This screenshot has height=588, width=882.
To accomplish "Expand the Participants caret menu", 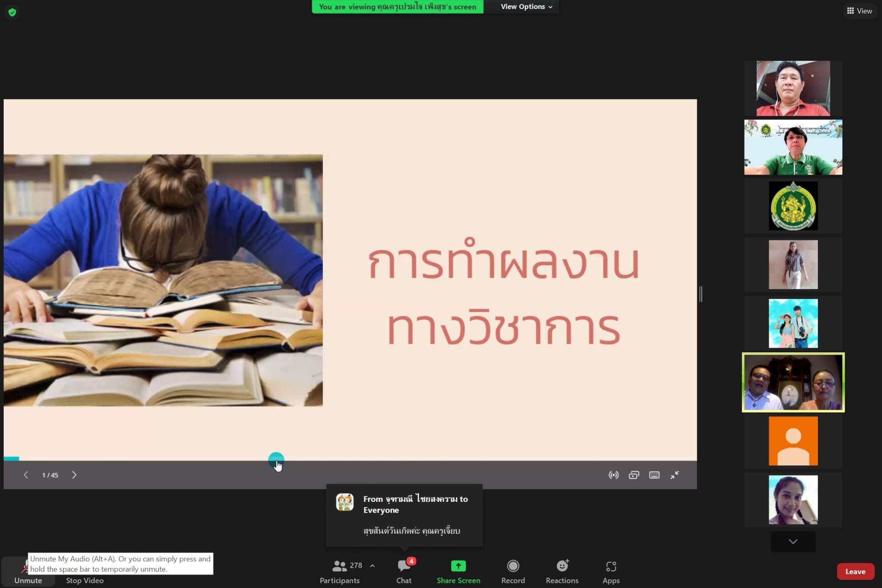I will click(372, 566).
